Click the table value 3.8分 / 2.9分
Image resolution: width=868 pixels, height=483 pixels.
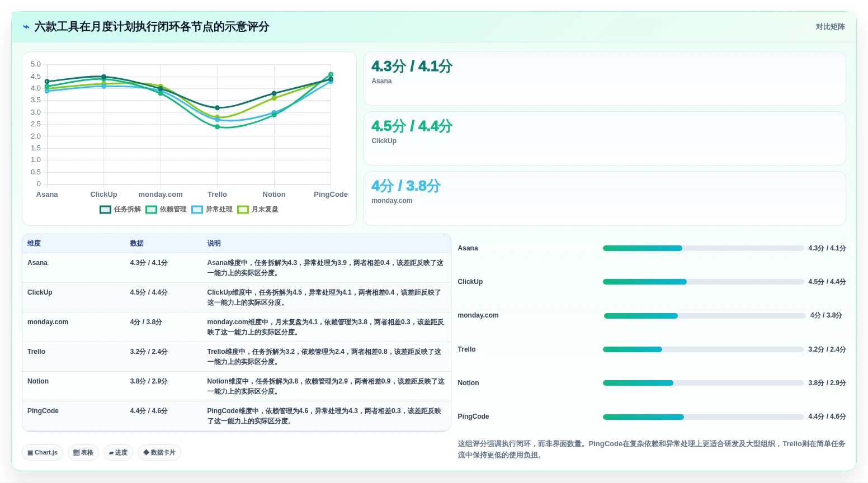(x=149, y=381)
